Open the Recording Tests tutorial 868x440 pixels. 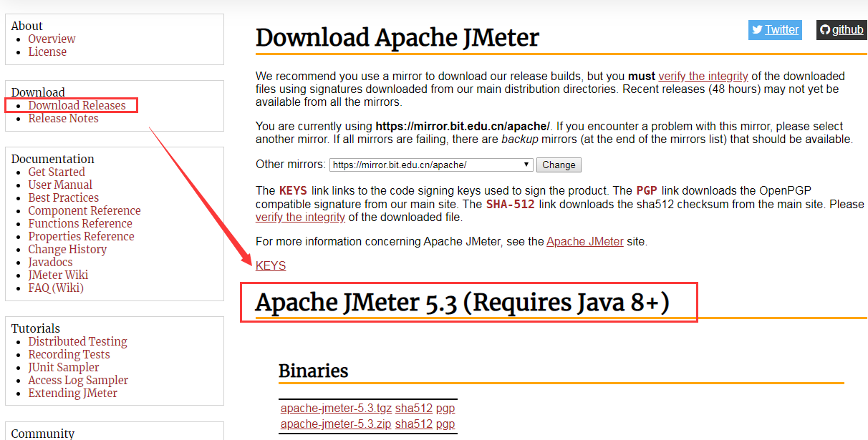point(69,354)
